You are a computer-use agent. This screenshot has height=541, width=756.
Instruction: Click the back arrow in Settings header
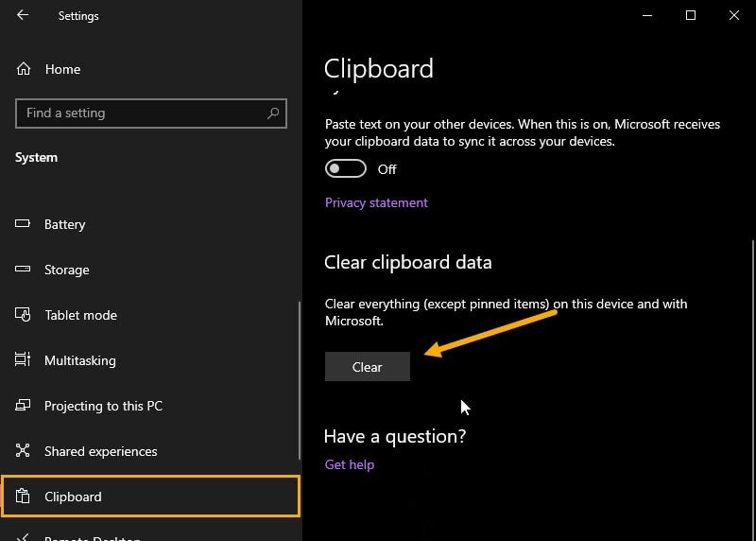(23, 15)
